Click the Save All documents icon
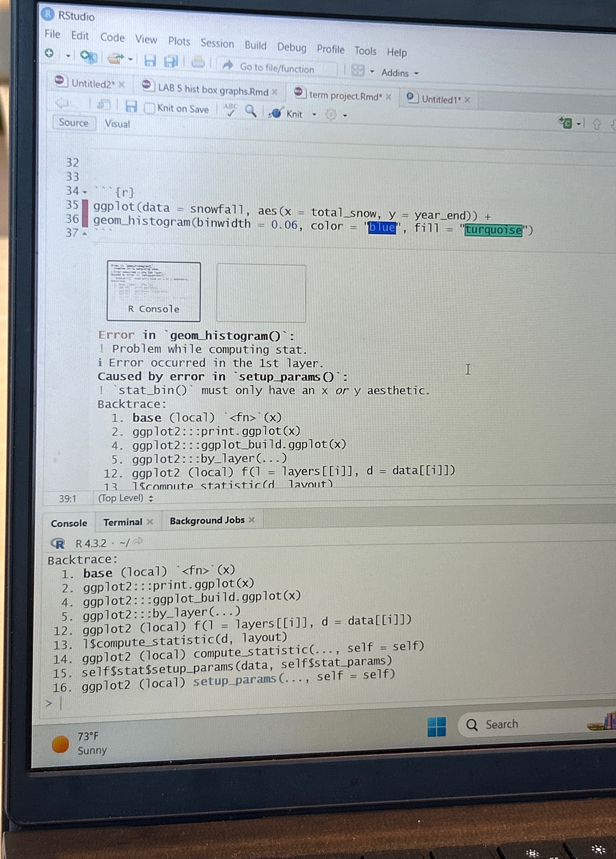Screen dimensions: 616x859 (x=171, y=61)
